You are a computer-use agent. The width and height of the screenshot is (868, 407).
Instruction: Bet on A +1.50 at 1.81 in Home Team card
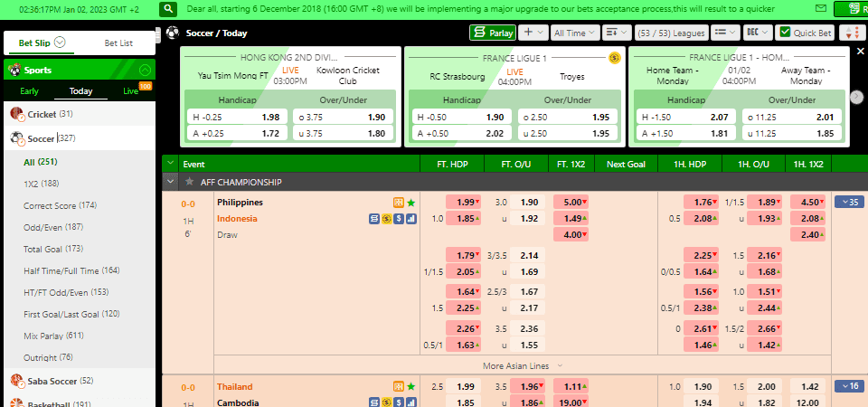pyautogui.click(x=685, y=134)
